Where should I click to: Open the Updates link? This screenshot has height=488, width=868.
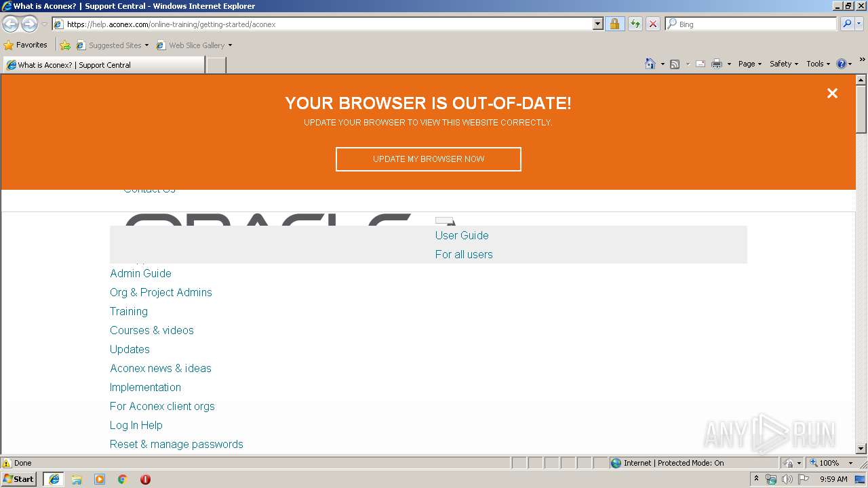click(x=130, y=349)
